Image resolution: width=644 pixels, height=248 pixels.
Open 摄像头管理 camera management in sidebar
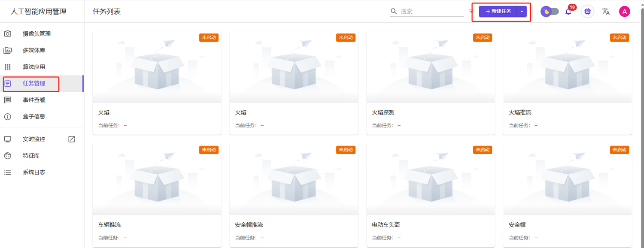pyautogui.click(x=36, y=34)
